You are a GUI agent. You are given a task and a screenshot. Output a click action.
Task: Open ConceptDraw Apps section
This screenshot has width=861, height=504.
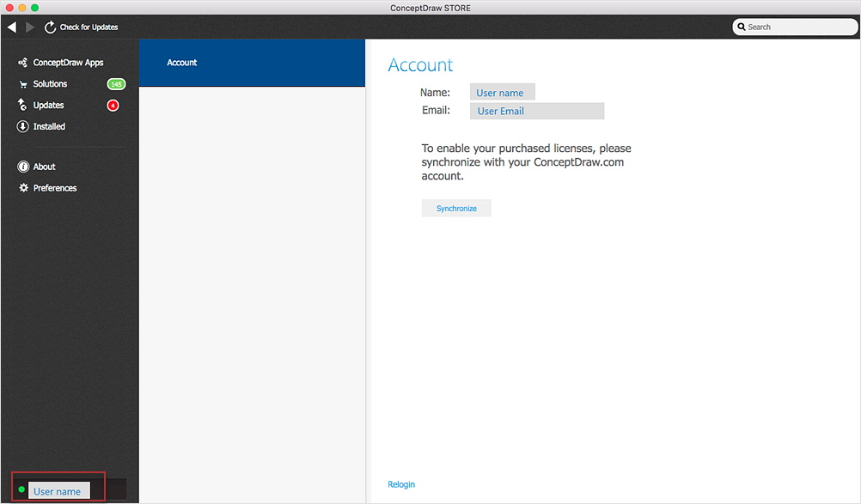[x=68, y=63]
